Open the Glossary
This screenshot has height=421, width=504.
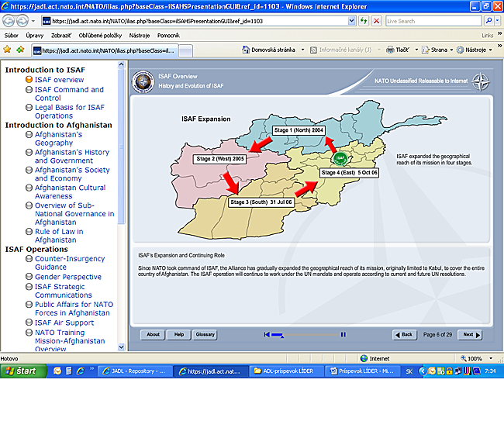coord(205,335)
